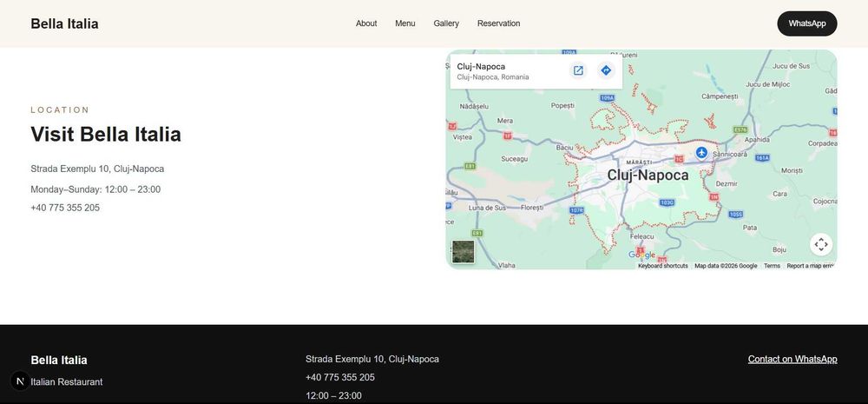This screenshot has height=404, width=868.
Task: Click the Suceagu label on the map
Action: coord(514,159)
